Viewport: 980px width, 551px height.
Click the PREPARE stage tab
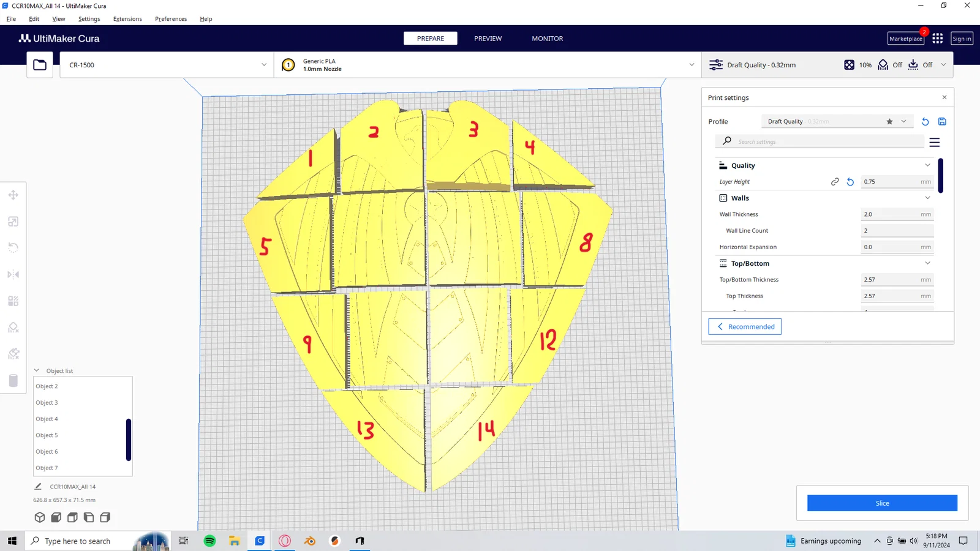(x=431, y=39)
